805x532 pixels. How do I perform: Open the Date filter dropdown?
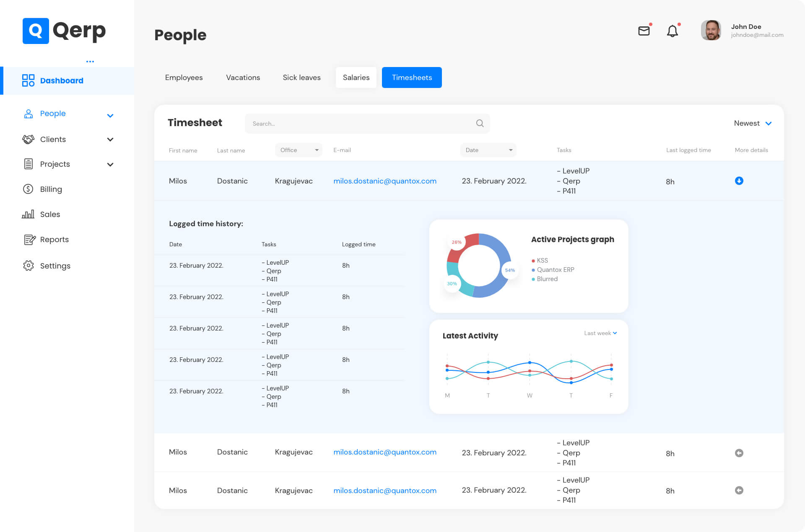click(x=488, y=150)
